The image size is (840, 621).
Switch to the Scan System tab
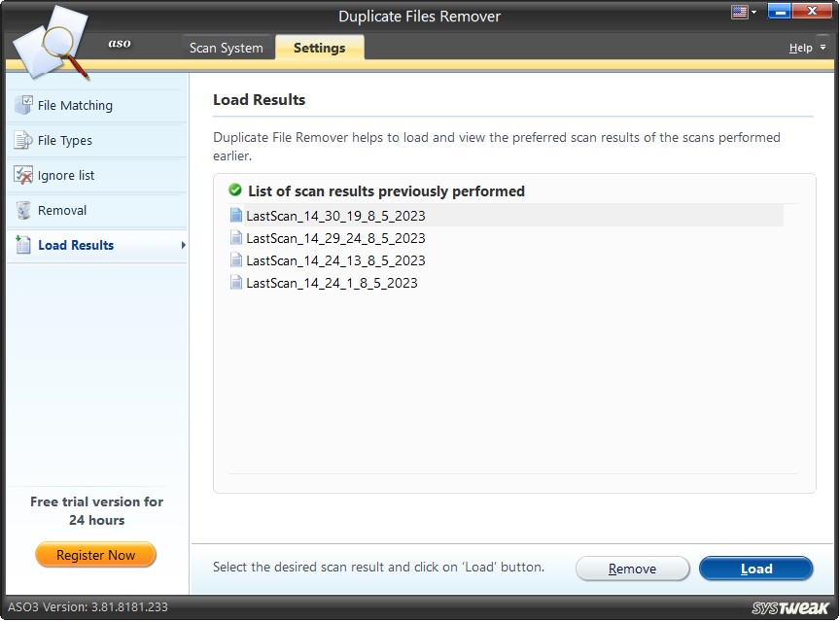[x=227, y=47]
